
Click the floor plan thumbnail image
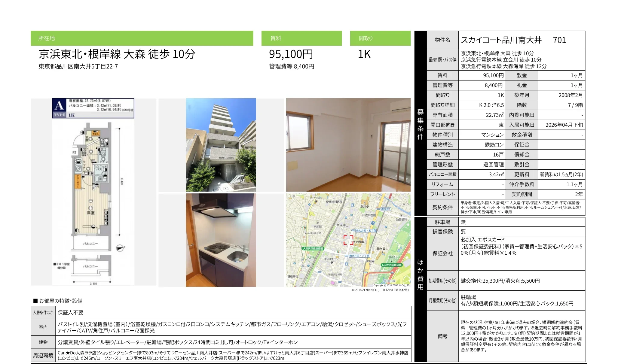(93, 192)
